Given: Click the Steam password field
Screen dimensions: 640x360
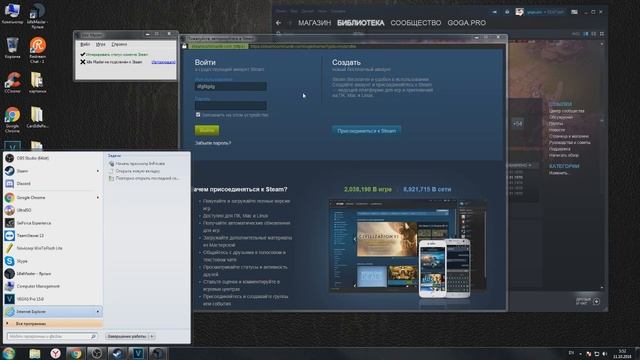Looking at the screenshot, I should click(231, 106).
